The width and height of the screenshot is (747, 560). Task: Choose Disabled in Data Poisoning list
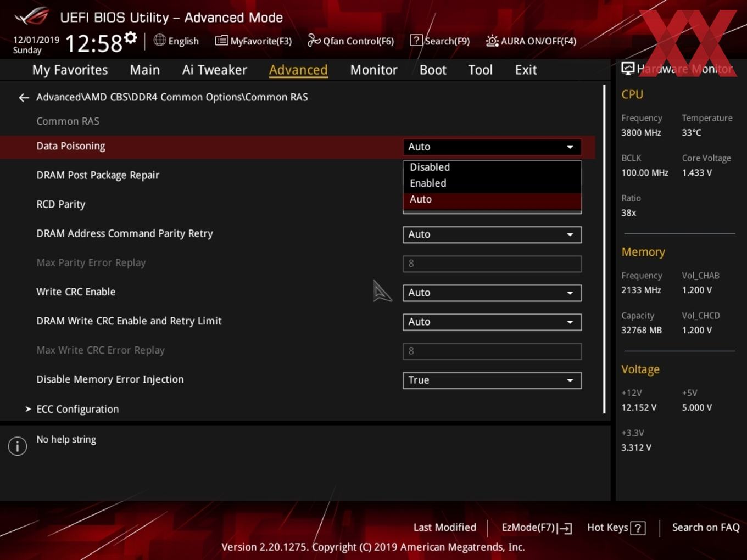tap(492, 167)
